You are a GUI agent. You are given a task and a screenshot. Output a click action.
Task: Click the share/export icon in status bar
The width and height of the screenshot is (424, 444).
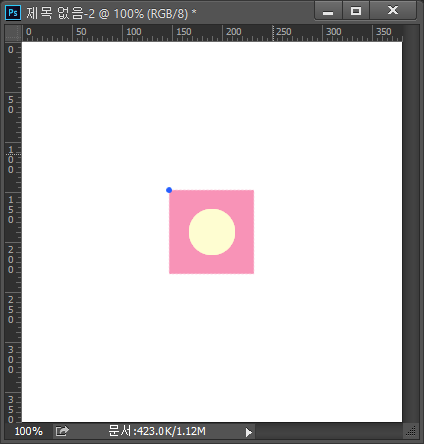pos(62,431)
